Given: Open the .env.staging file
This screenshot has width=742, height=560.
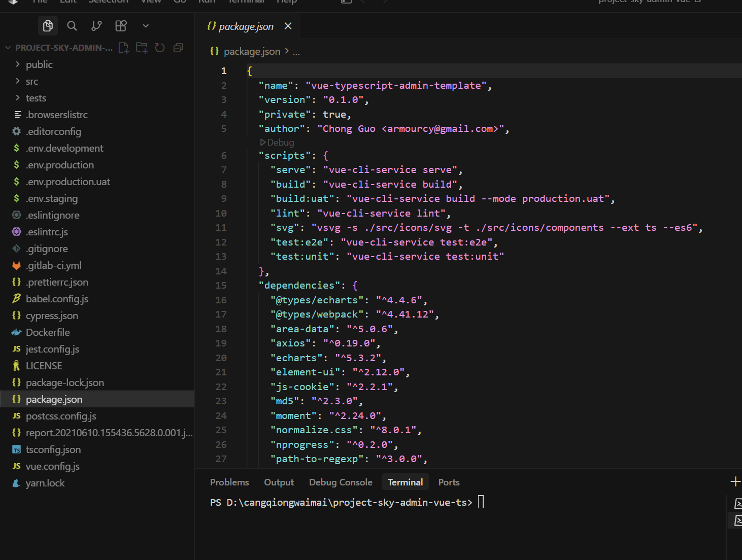Looking at the screenshot, I should click(97, 198).
